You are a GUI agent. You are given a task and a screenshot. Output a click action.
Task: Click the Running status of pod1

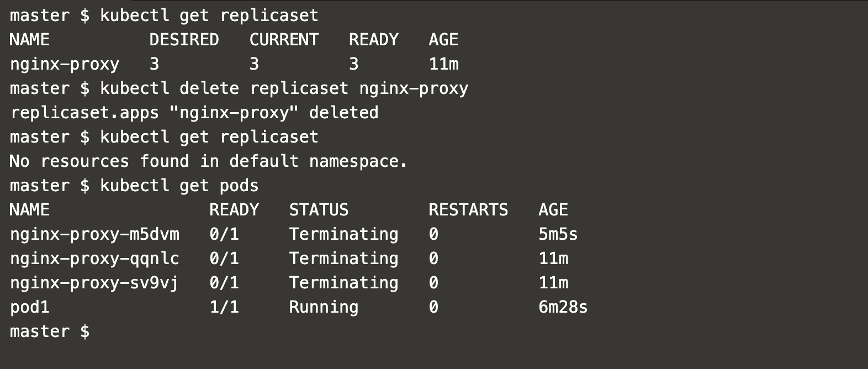point(324,307)
